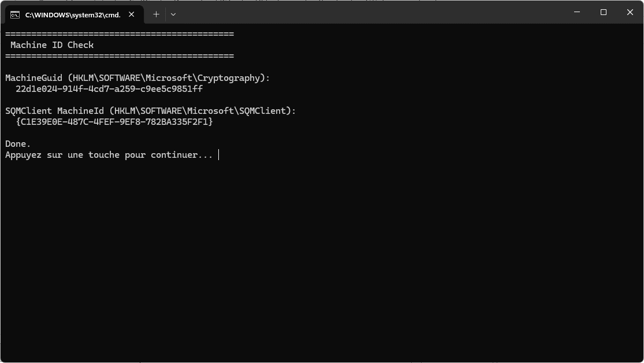Image resolution: width=644 pixels, height=363 pixels.
Task: Open a new terminal tab
Action: (x=156, y=14)
